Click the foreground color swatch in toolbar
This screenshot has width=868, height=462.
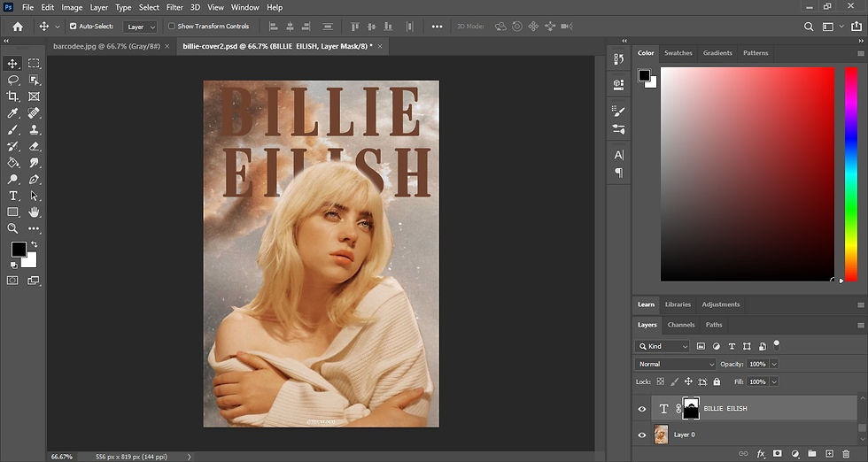coord(19,250)
